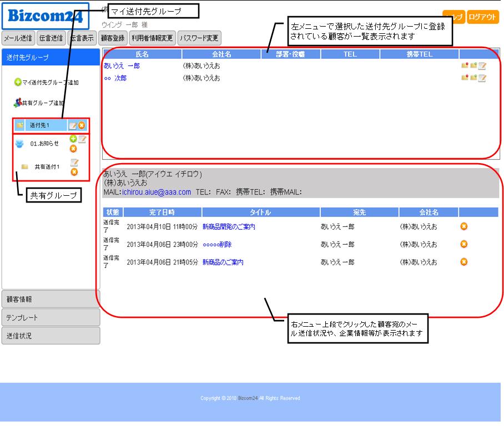Click the green plus icon for マイ送付先グループ追加

pyautogui.click(x=18, y=82)
